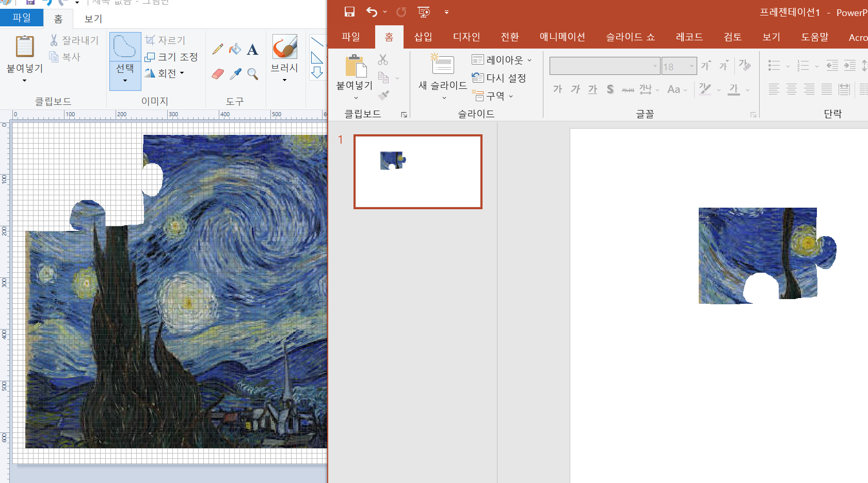Increase list indent level in PowerPoint
The height and width of the screenshot is (483, 868).
[850, 66]
